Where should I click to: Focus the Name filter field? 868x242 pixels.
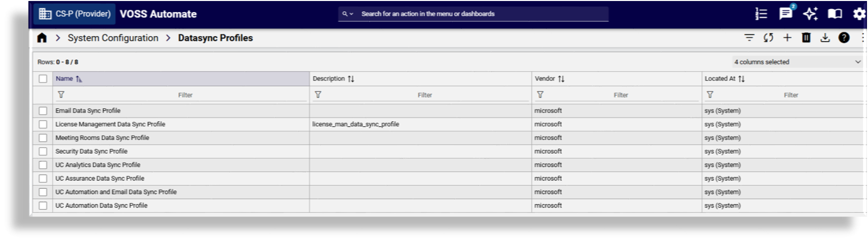[x=186, y=95]
